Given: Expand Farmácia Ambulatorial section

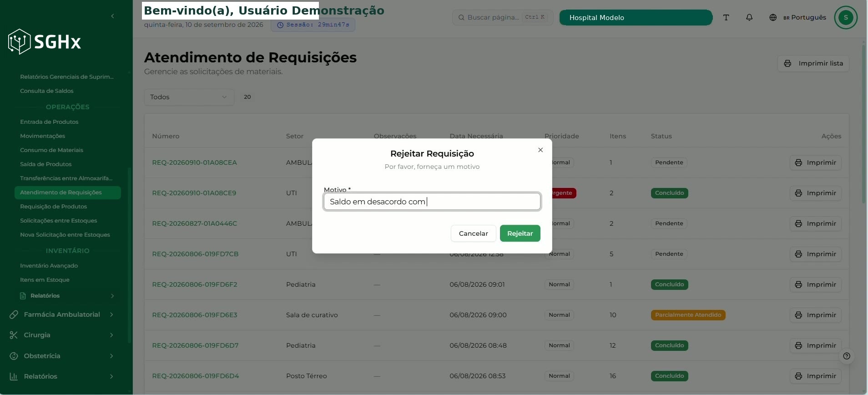Looking at the screenshot, I should click(62, 314).
